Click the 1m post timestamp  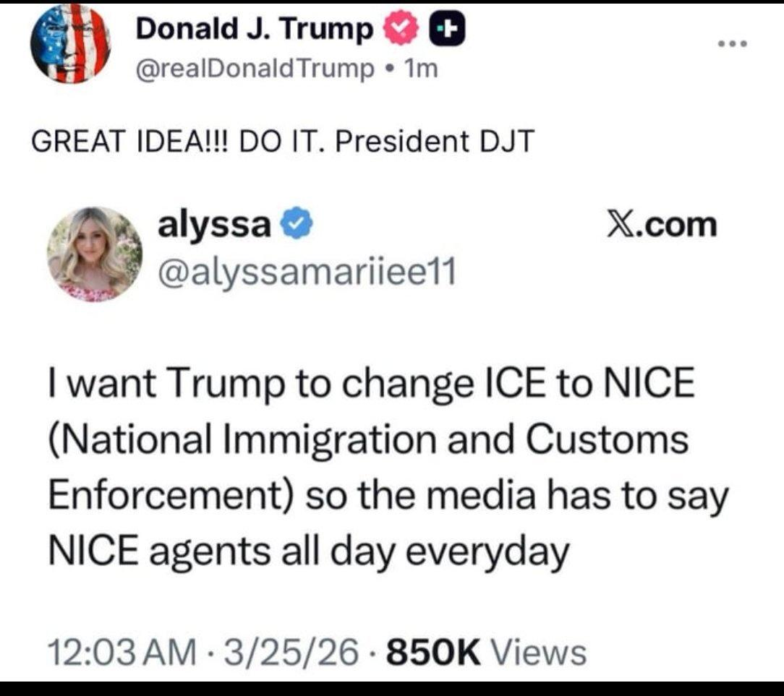point(422,69)
